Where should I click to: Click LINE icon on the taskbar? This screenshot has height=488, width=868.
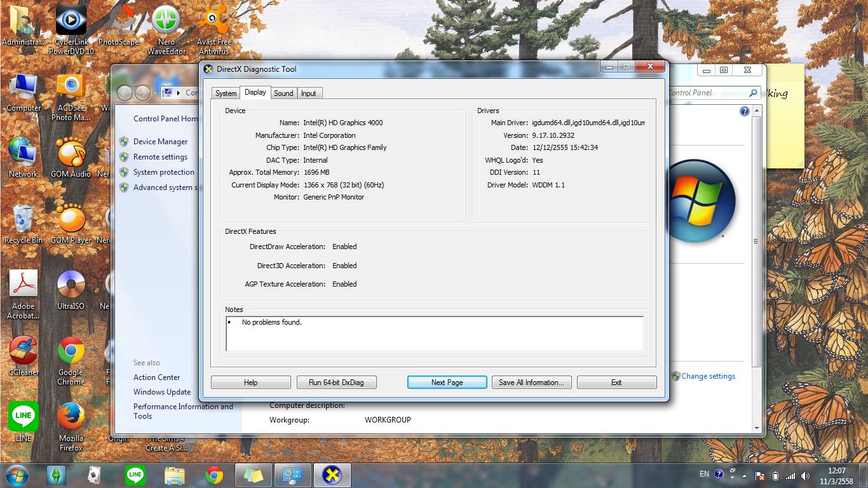point(135,475)
